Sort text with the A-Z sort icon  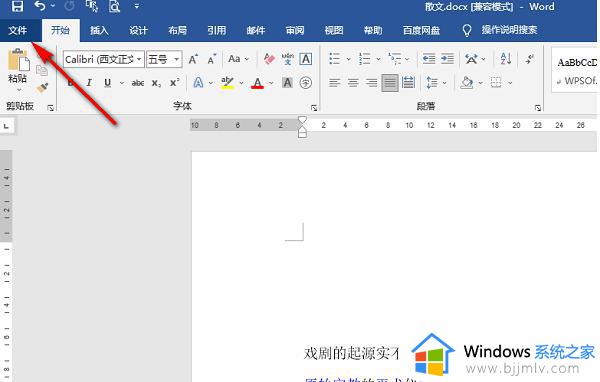coord(506,59)
